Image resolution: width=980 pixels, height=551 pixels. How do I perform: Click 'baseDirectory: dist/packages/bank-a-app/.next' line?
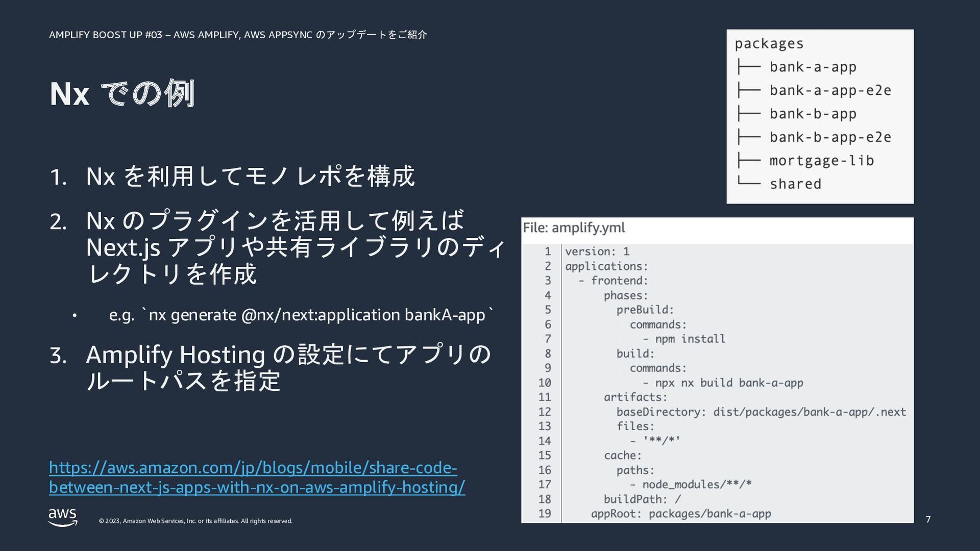[761, 412]
